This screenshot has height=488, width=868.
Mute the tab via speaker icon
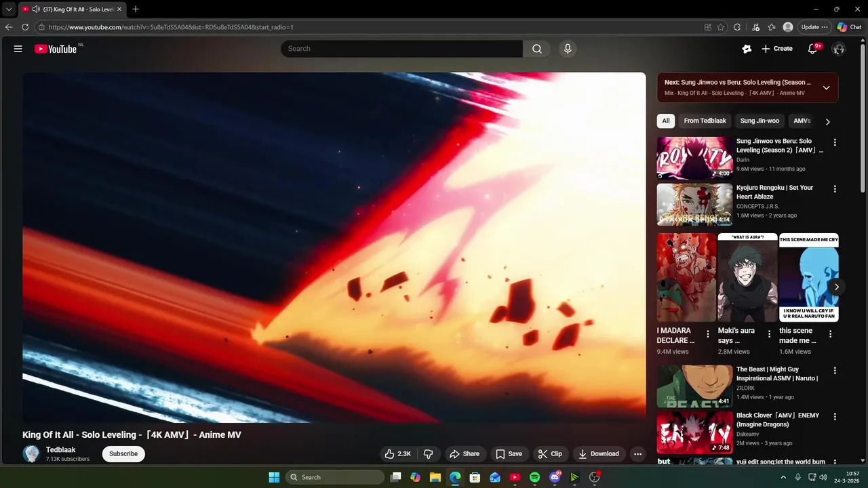click(35, 9)
